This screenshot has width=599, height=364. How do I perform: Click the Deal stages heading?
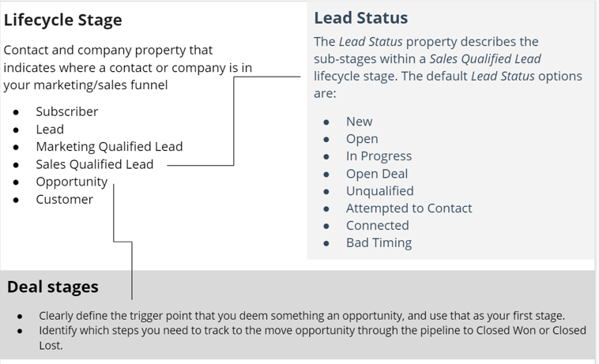pos(53,287)
